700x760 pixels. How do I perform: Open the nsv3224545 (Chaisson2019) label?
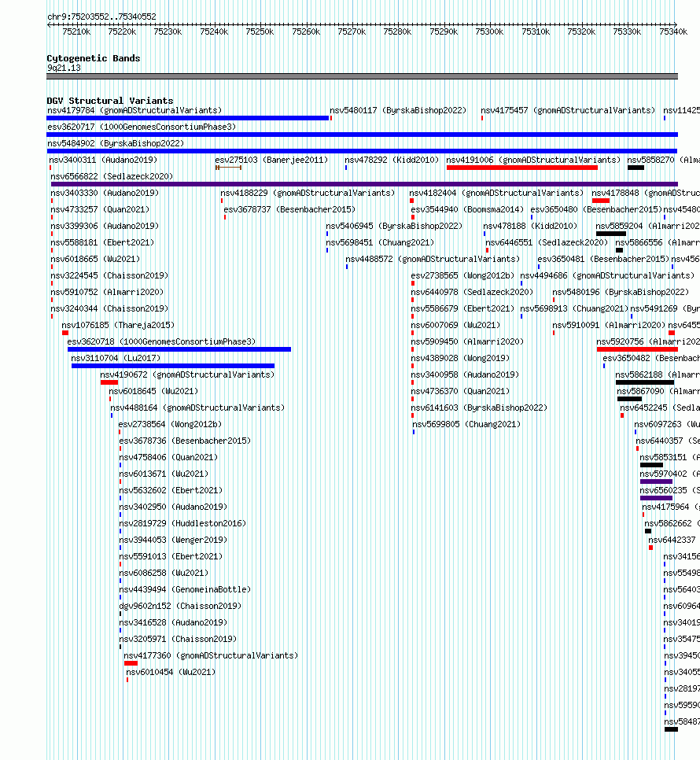point(110,275)
